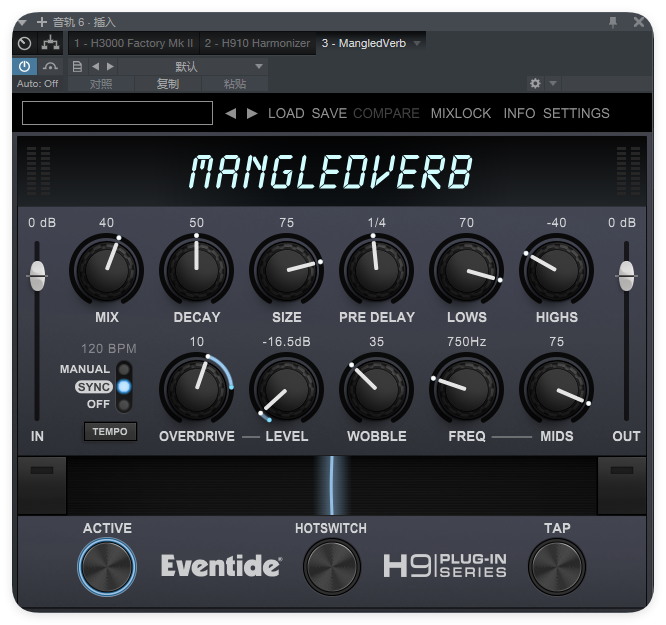666x625 pixels.
Task: Open the 默认 preset dropdown
Action: [x=193, y=66]
